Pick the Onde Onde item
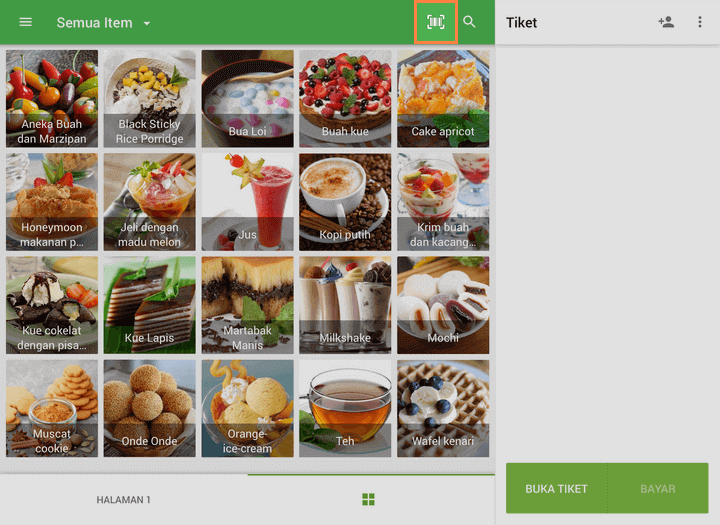Screen dimensions: 720x525 (149, 408)
